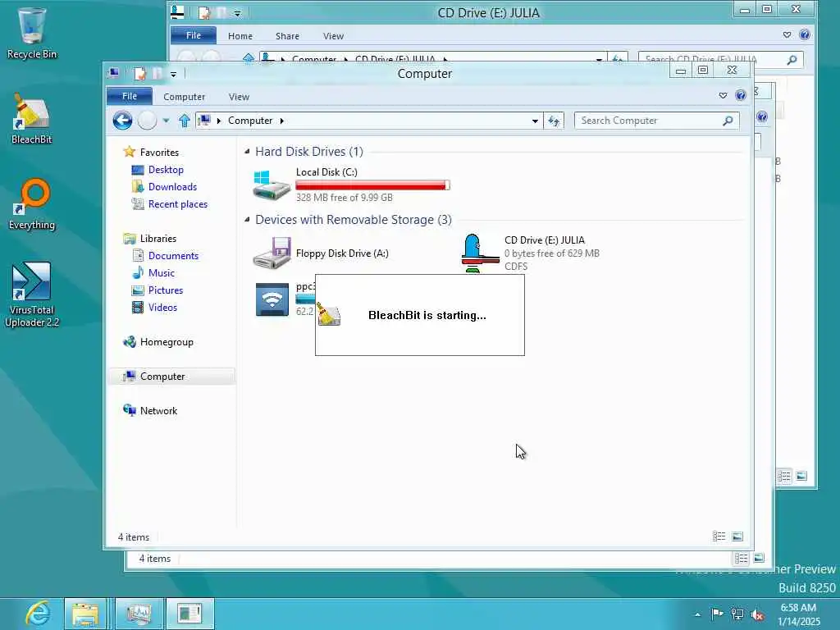Select Network in navigation pane
Image resolution: width=840 pixels, height=630 pixels.
coord(158,410)
